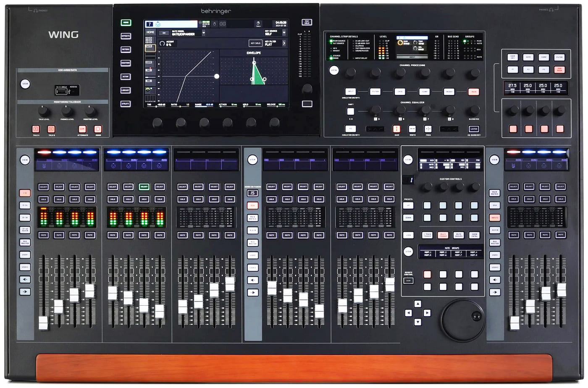Viewport: 588px width, 388px height.
Task: Click Presets UP button
Action: (x=408, y=206)
